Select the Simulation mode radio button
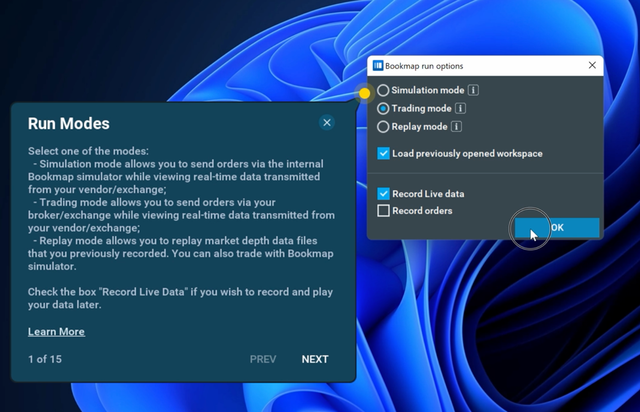 point(383,90)
